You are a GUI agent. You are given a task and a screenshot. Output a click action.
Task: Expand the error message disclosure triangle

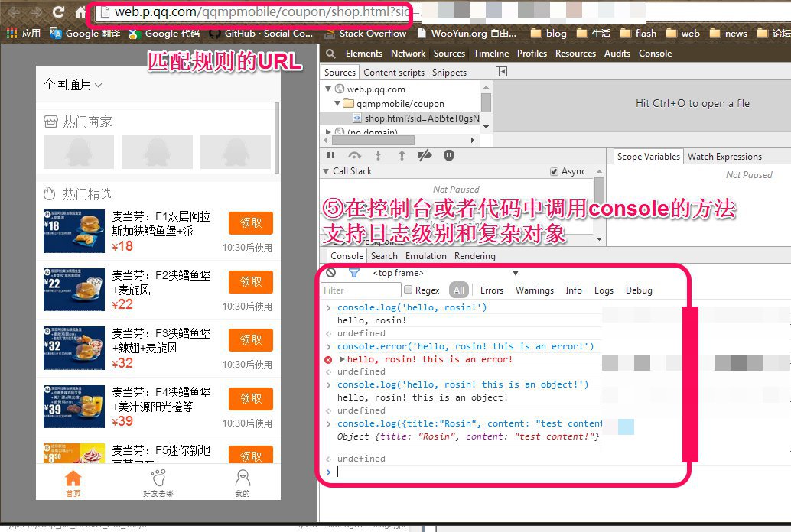[x=342, y=359]
